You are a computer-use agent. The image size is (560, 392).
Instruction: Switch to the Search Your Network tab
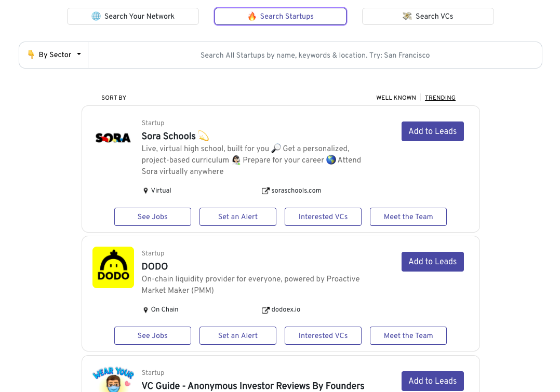click(x=133, y=17)
